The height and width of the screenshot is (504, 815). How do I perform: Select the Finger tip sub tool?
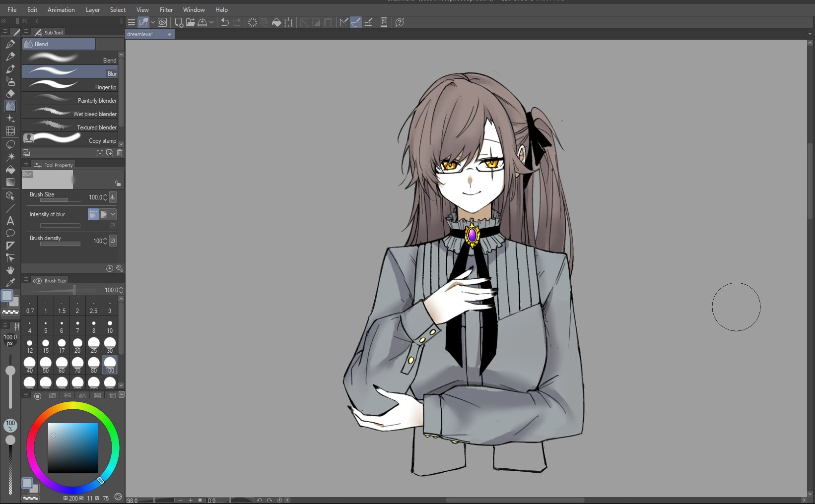(70, 85)
